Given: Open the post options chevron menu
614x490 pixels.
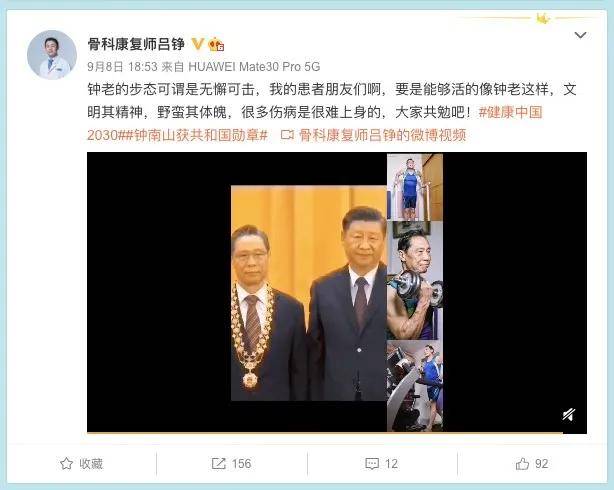Looking at the screenshot, I should pos(580,35).
